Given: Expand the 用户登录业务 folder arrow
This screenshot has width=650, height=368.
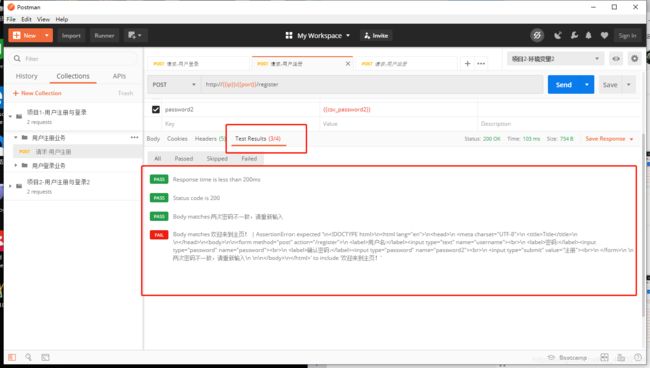Looking at the screenshot, I should point(16,165).
